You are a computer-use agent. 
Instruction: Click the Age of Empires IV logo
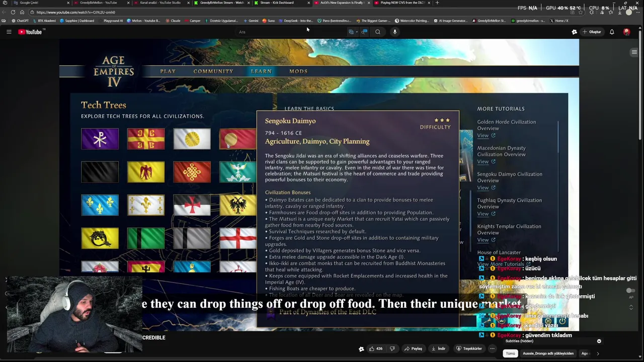(114, 71)
